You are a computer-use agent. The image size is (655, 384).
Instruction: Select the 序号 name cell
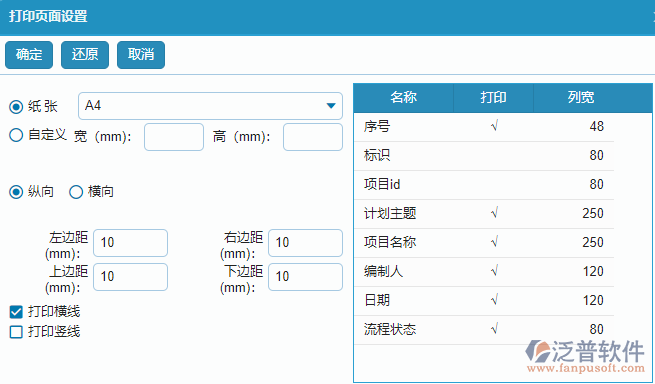[404, 126]
